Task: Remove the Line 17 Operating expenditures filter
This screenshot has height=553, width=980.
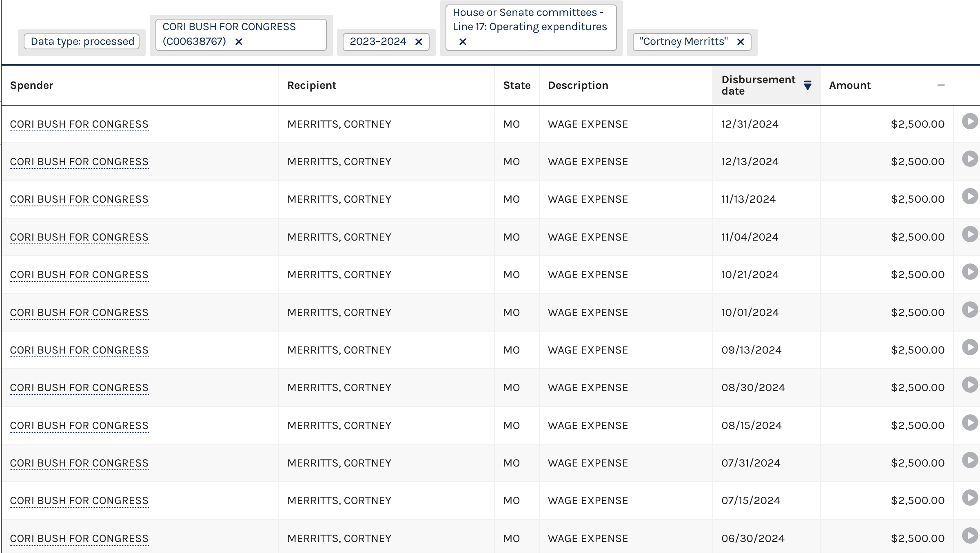Action: pos(463,42)
